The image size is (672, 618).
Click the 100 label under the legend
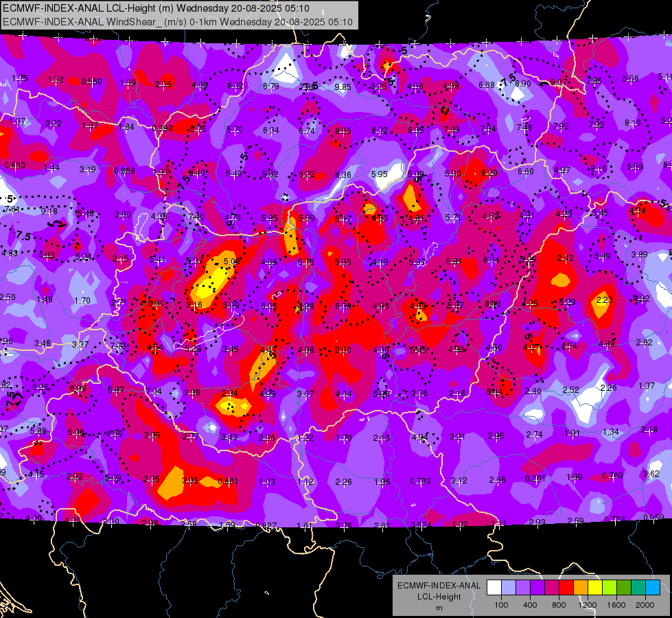point(501,605)
